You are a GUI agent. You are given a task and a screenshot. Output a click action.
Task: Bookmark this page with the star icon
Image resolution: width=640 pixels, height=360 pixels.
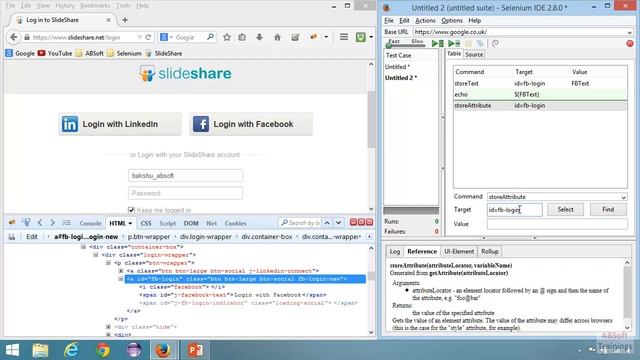(x=227, y=37)
